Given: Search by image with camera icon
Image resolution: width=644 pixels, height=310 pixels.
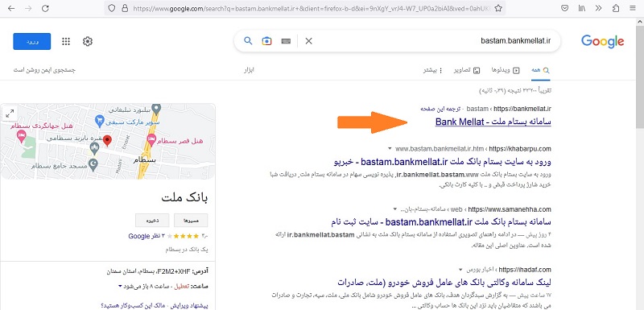Looking at the screenshot, I should [267, 41].
